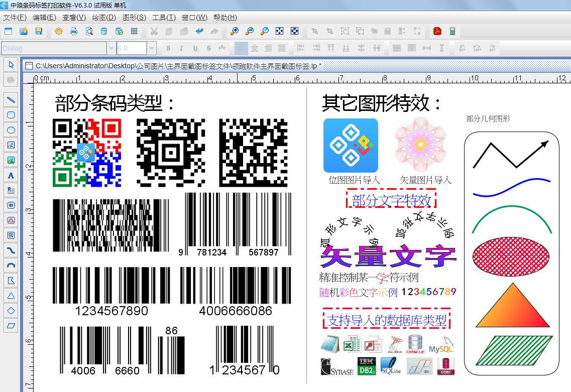Select the ellipse drawing tool
The height and width of the screenshot is (392, 571).
(11, 130)
